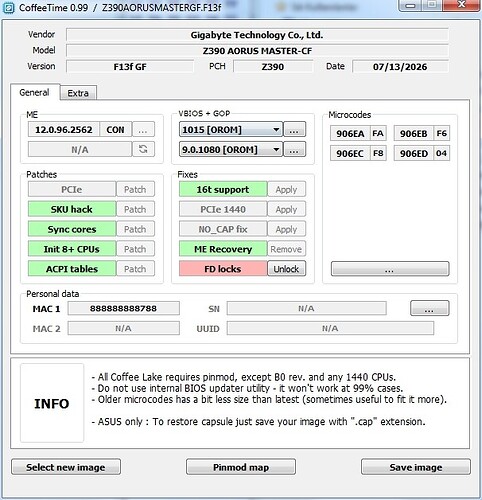Click the red FD locks status indicator
Viewport: 482px width, 500px height.
[223, 269]
